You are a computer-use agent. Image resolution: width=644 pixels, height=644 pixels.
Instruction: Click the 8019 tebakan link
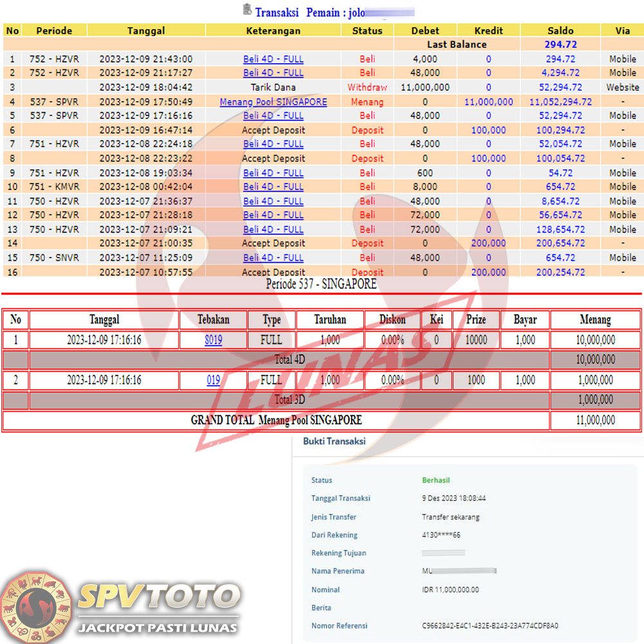click(x=213, y=340)
